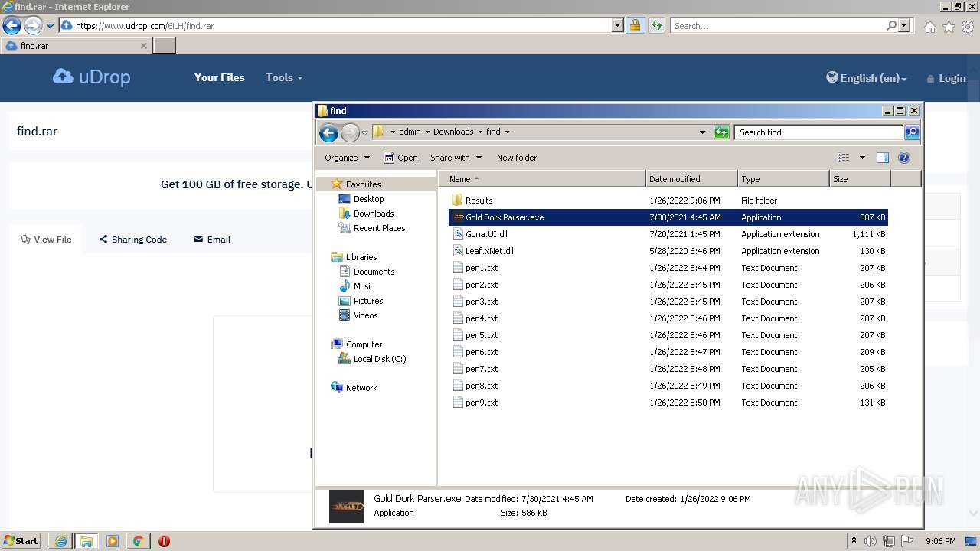The width and height of the screenshot is (980, 551).
Task: Click the Open button in Explorer toolbar
Action: (400, 158)
